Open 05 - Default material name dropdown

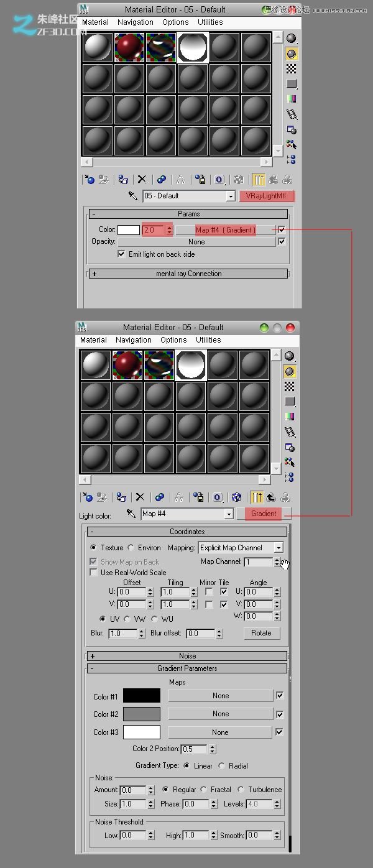click(231, 196)
